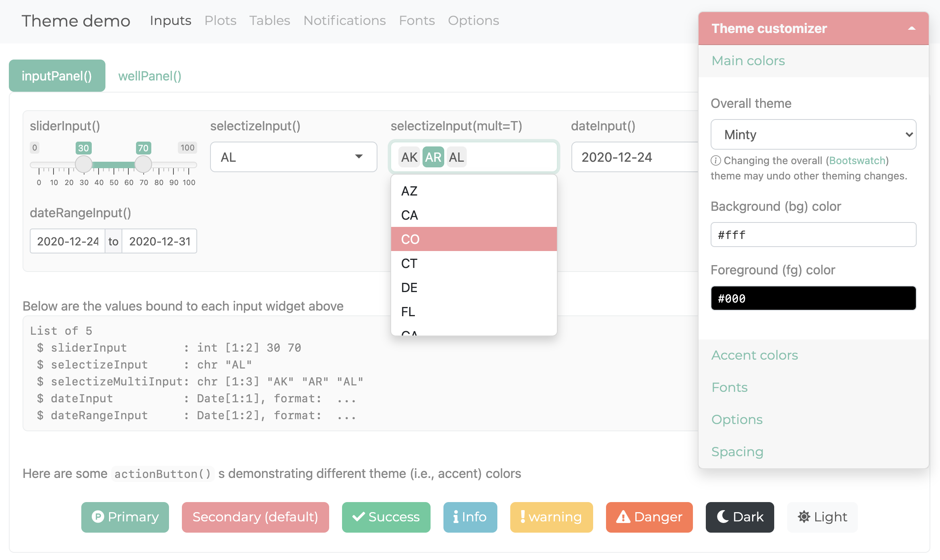Screen dimensions: 940x560
Task: Click the Bootswatch link
Action: click(x=858, y=160)
